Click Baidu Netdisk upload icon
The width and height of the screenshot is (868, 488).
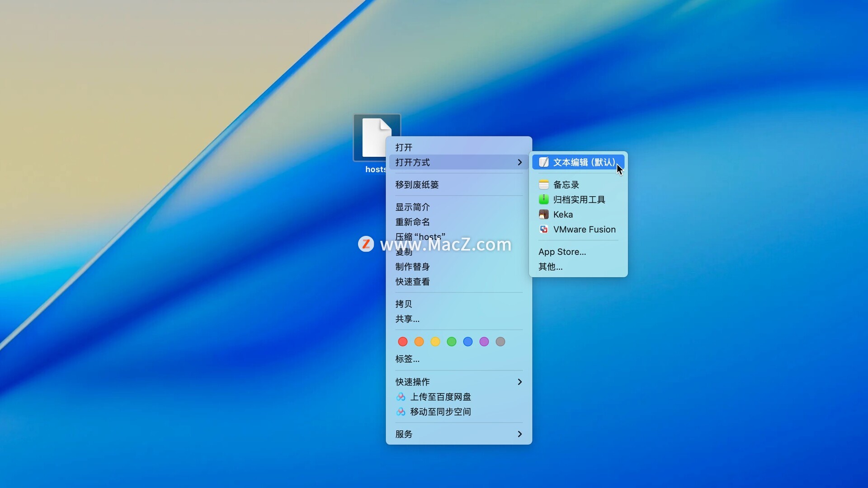(x=401, y=397)
